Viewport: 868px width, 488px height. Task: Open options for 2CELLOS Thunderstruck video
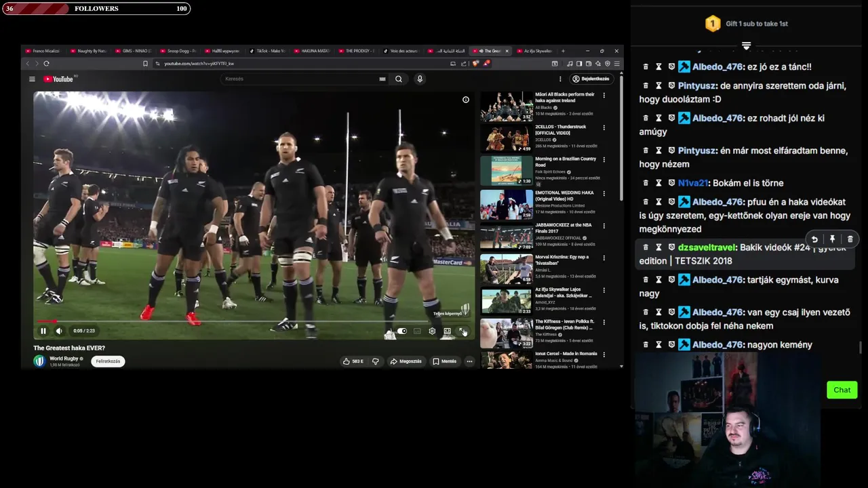click(x=604, y=127)
